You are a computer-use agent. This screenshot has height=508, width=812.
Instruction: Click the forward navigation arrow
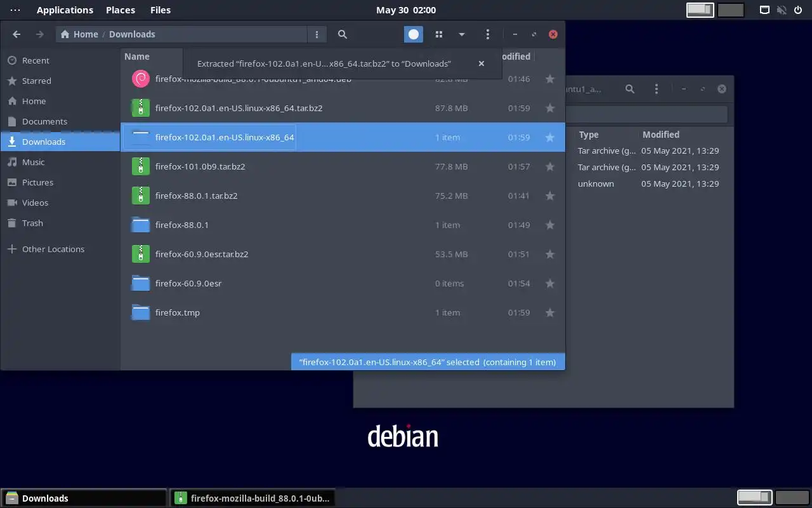(x=39, y=34)
